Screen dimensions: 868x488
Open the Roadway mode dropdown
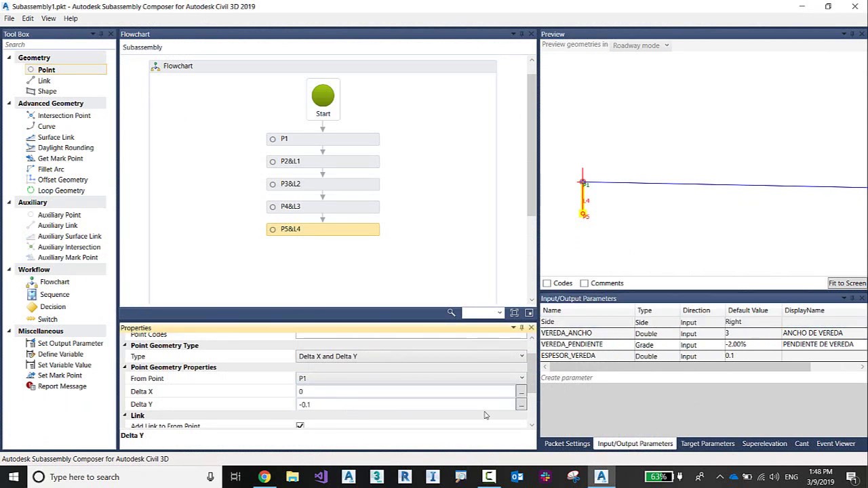[x=640, y=45]
